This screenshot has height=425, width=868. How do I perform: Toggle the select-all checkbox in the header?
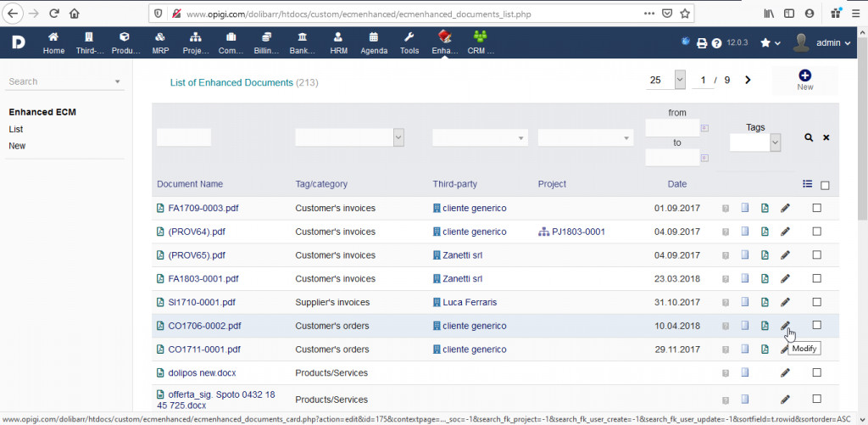[826, 186]
